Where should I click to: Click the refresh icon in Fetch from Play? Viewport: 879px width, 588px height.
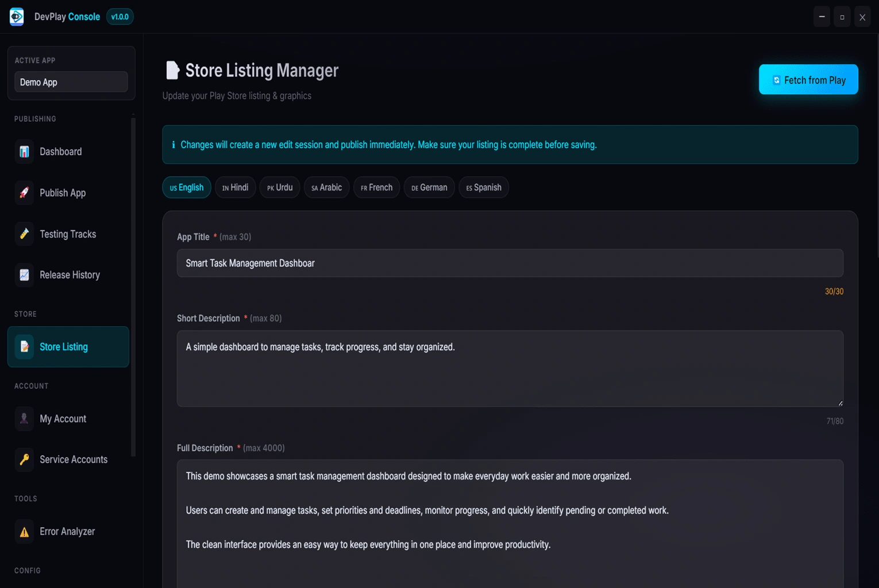(777, 80)
